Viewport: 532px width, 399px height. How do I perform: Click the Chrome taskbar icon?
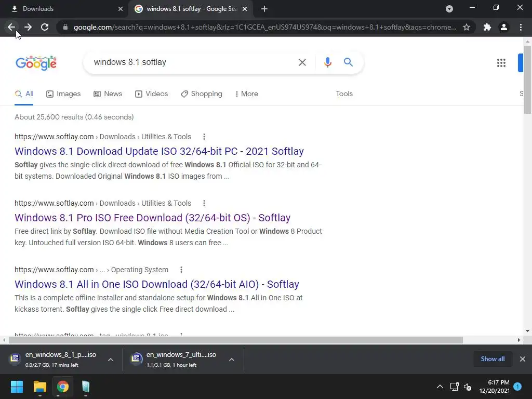coord(63,387)
